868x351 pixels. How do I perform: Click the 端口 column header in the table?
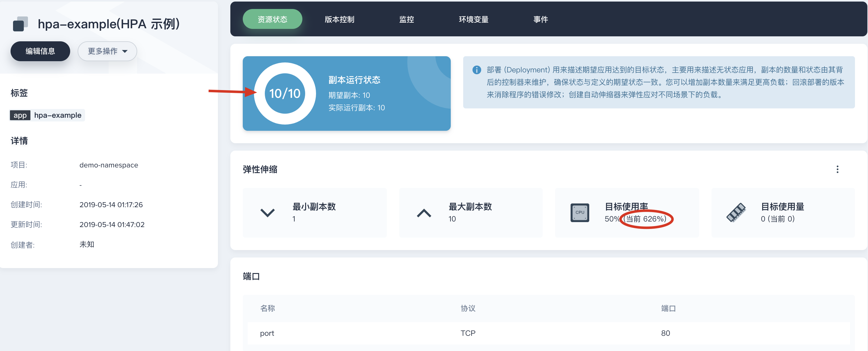[x=668, y=308]
